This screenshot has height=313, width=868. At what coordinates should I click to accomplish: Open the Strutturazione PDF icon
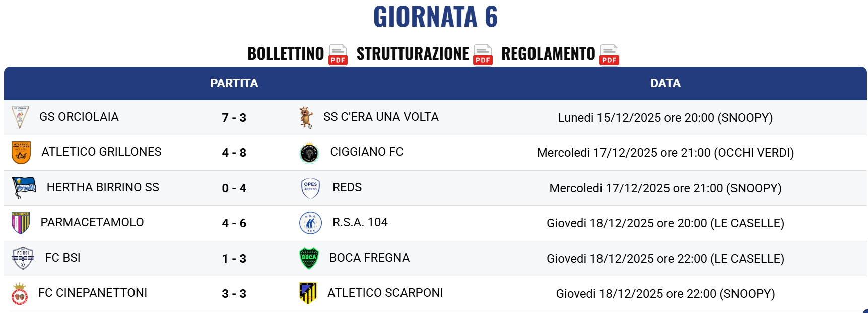click(x=483, y=54)
